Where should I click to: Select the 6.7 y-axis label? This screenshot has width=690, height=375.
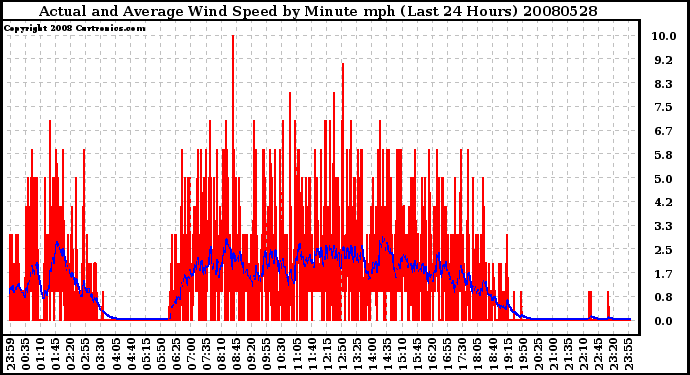coord(664,131)
